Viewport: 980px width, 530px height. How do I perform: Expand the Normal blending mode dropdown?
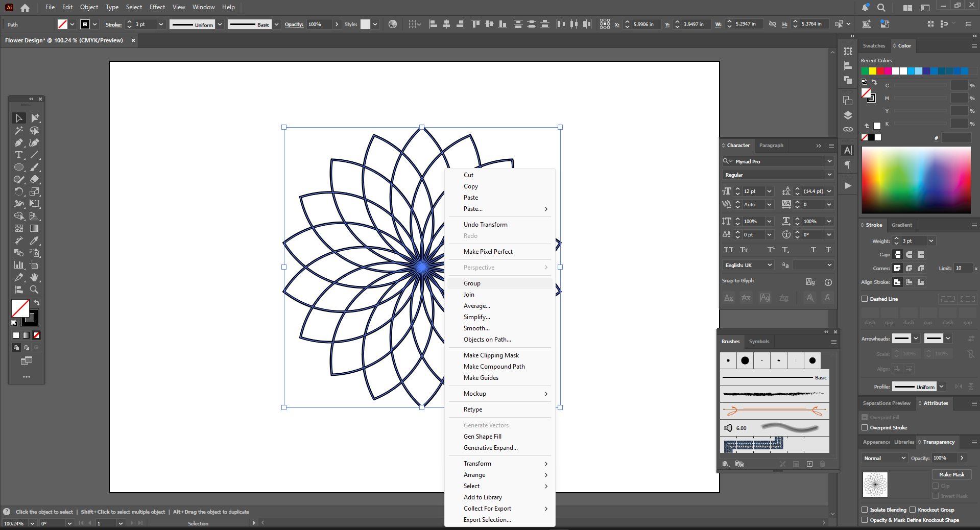[885, 459]
